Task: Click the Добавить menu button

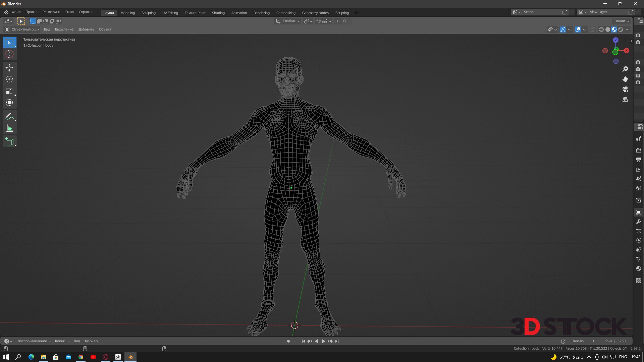Action: [86, 29]
